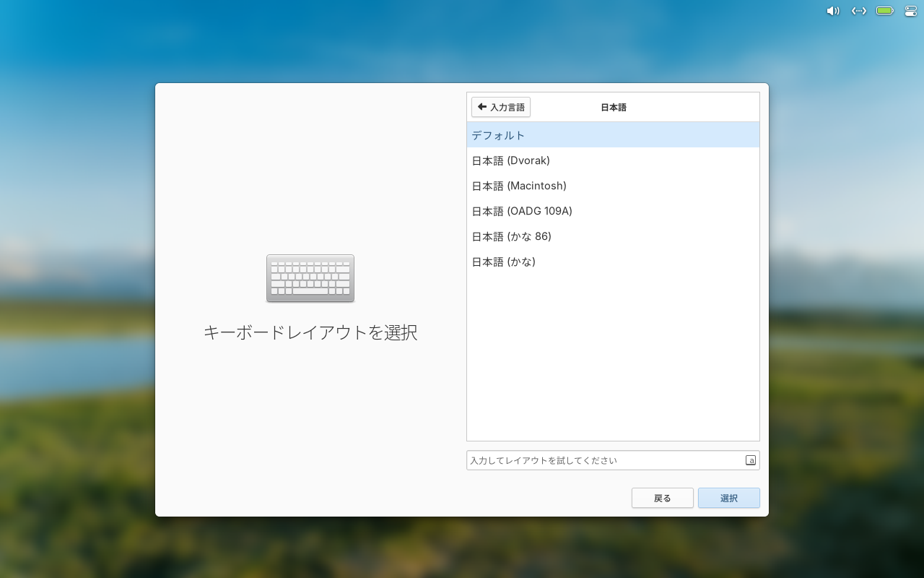This screenshot has height=578, width=924.
Task: Select 日本語 (かな) layout
Action: click(x=613, y=262)
